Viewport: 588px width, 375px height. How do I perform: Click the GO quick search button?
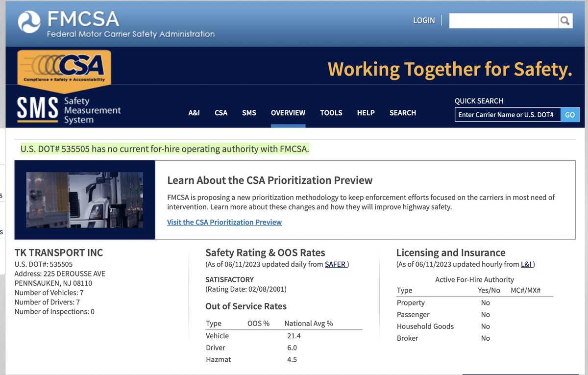click(x=570, y=115)
